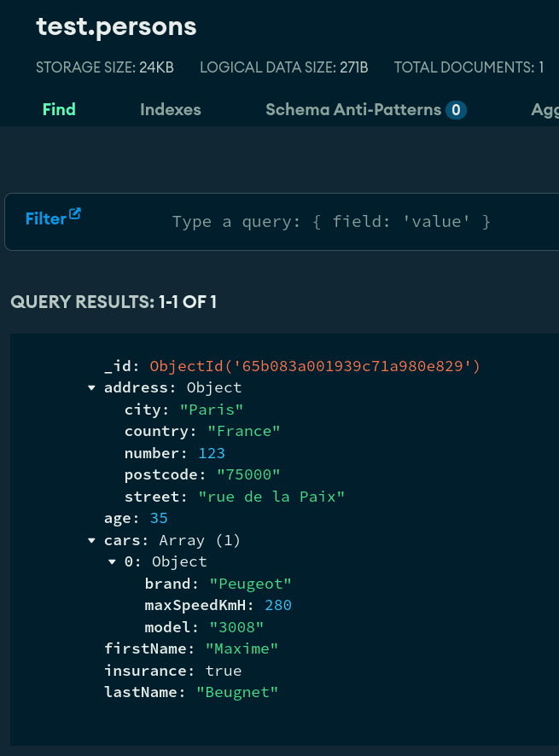Image resolution: width=559 pixels, height=756 pixels.
Task: Switch to the Find tab
Action: coord(59,109)
